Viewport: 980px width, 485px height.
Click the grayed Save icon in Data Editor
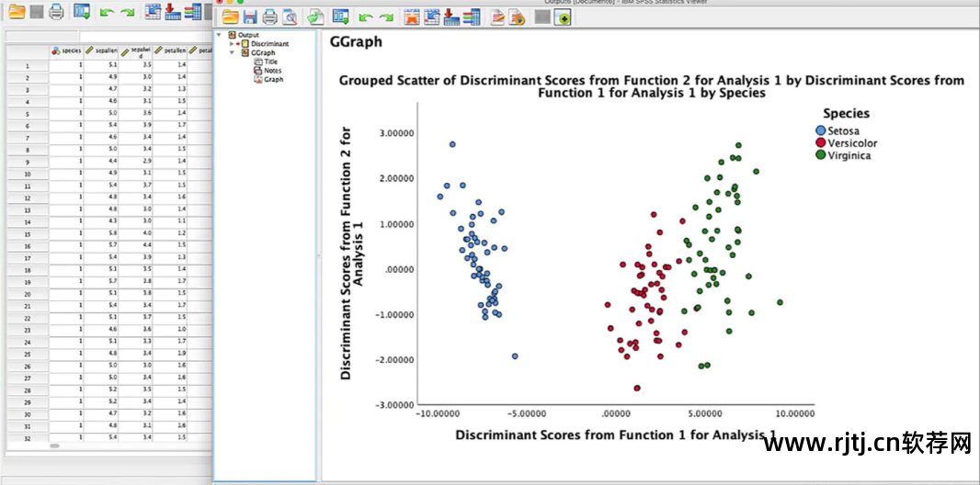click(37, 11)
